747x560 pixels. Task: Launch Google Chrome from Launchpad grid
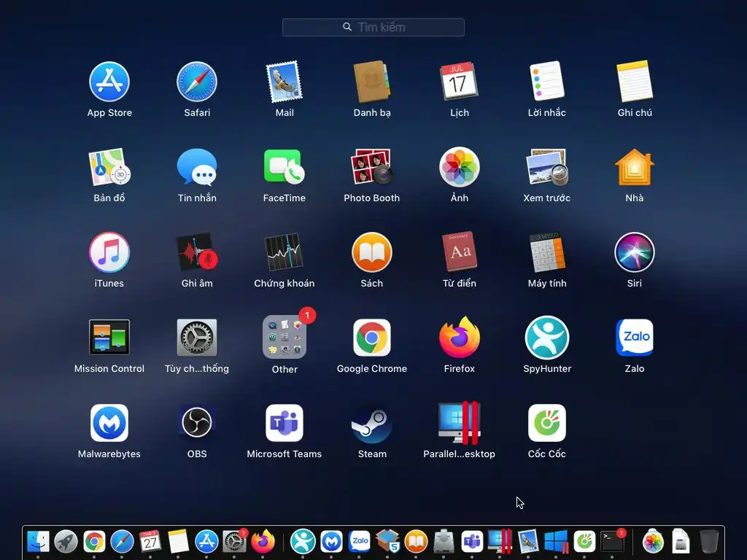point(371,338)
